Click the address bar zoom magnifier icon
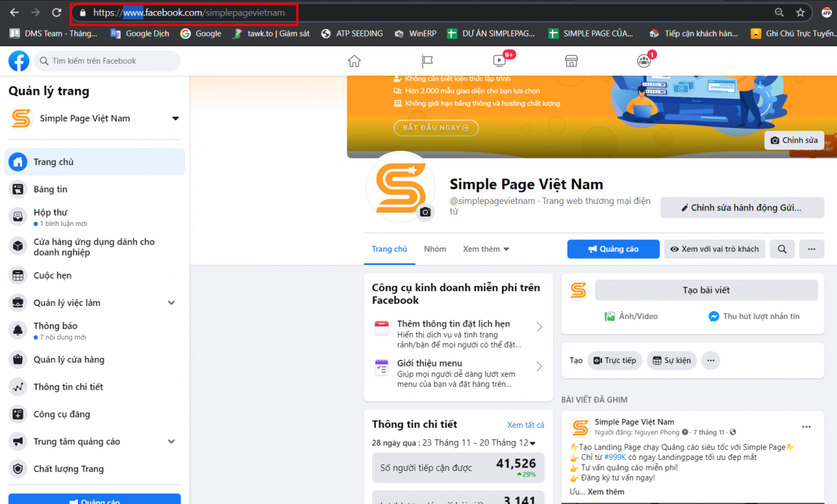837x504 pixels. tap(779, 12)
